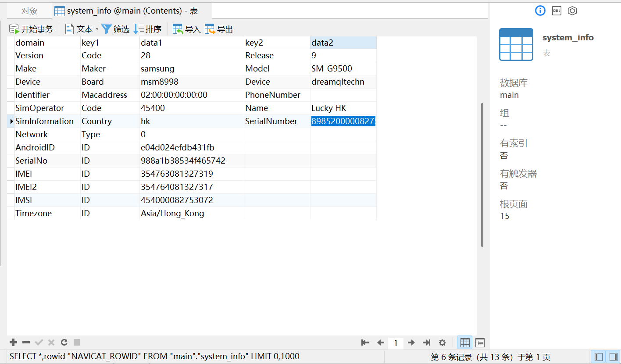
Task: Delete record using minus button
Action: pos(26,343)
